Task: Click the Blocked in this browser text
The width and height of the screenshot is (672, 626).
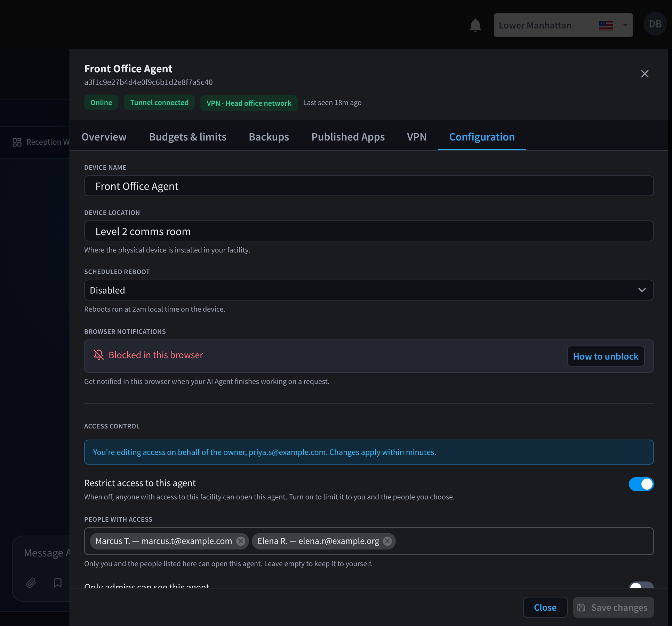Action: (x=156, y=355)
